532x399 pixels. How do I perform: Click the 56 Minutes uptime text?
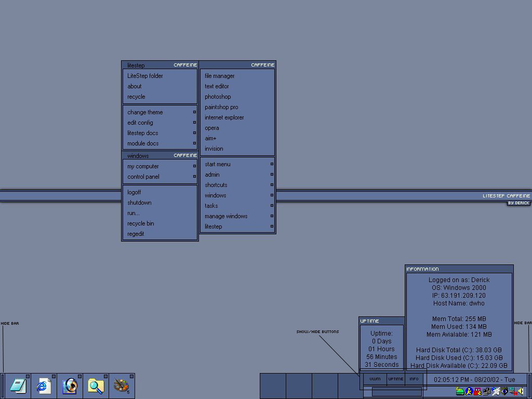(382, 356)
